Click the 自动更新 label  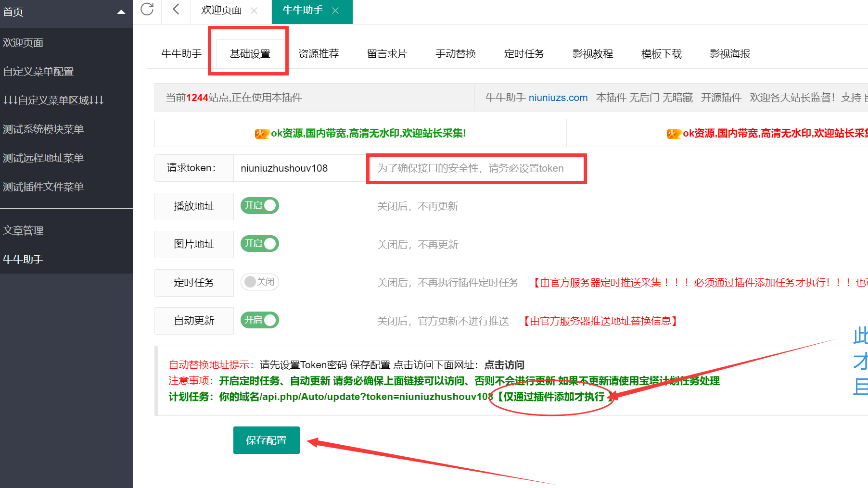194,321
